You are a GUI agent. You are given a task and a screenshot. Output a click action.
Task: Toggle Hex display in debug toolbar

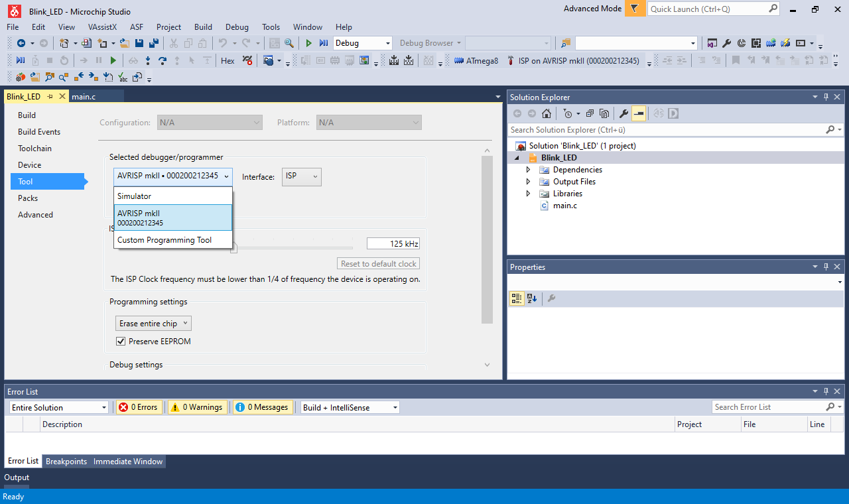[228, 60]
